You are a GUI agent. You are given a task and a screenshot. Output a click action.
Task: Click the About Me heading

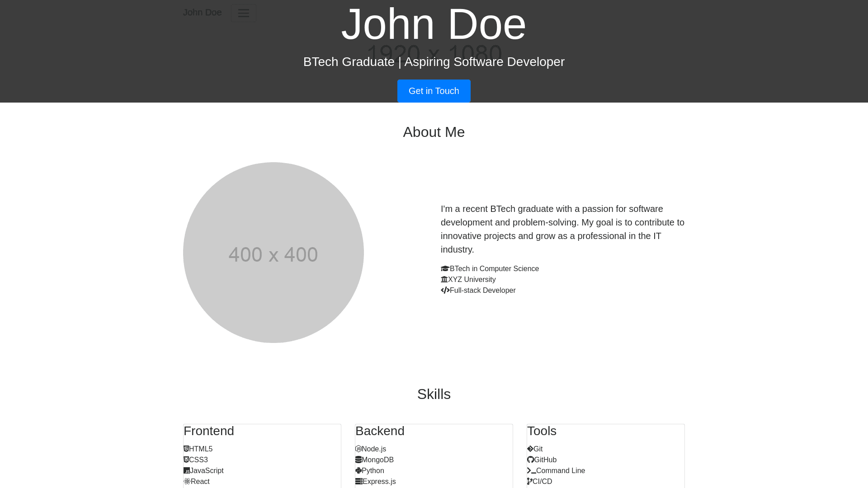[x=434, y=132]
